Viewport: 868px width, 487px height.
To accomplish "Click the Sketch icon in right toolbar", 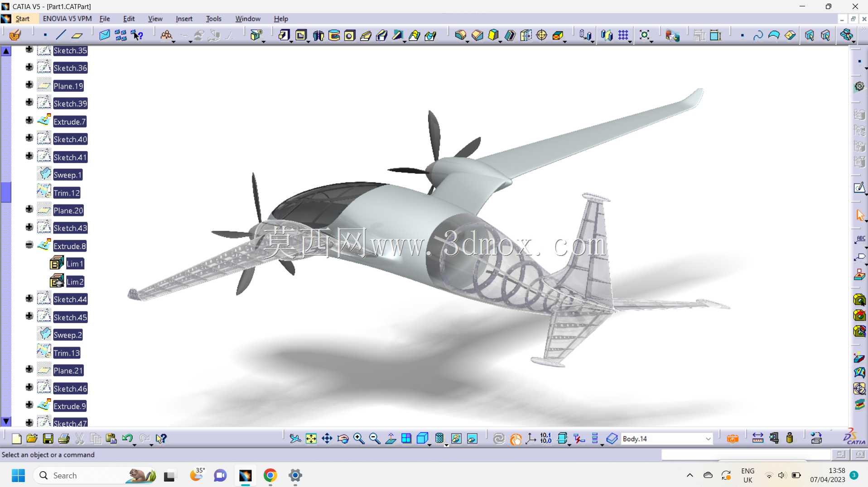I will pos(859,187).
